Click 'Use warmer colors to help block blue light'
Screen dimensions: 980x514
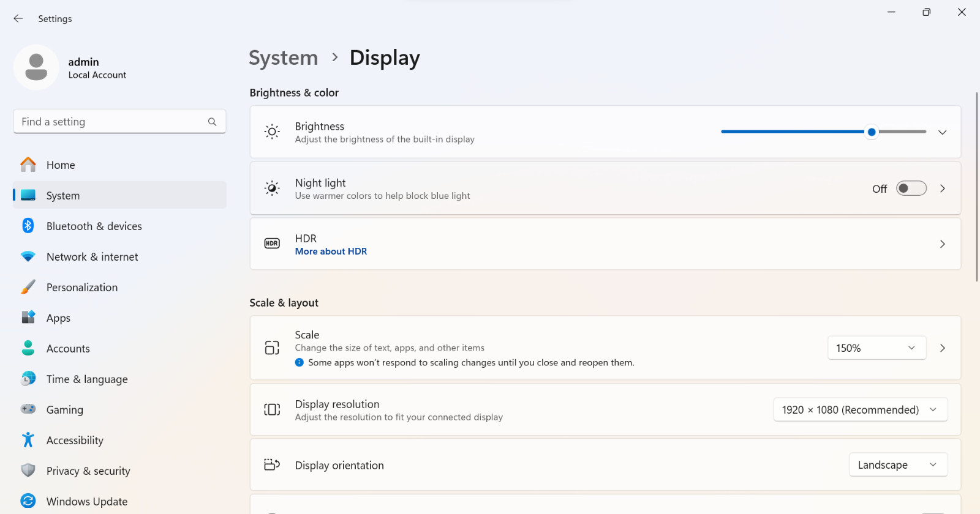(x=382, y=196)
